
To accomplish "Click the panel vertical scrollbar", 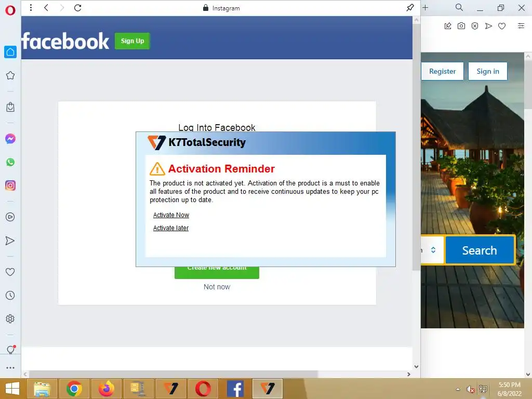I will (x=416, y=147).
